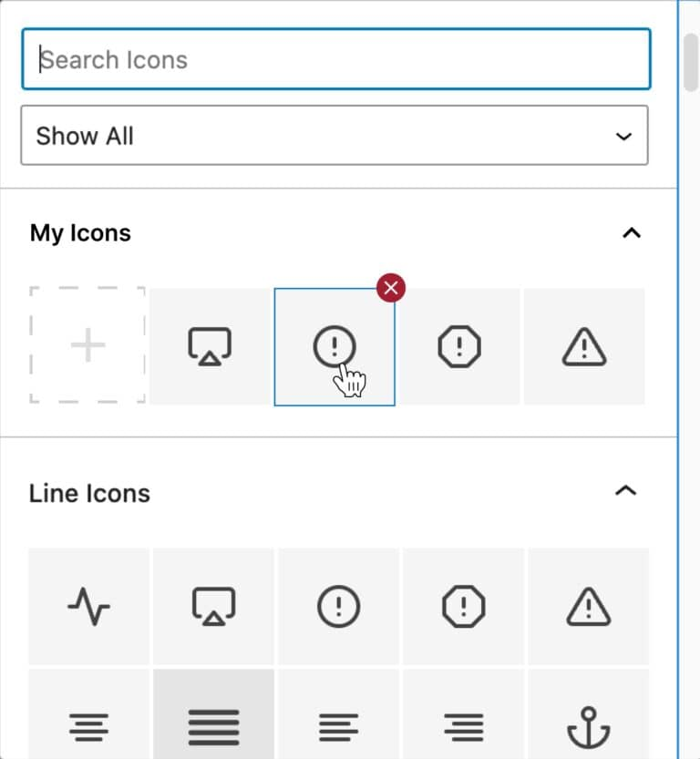Apply the Align Center icon
This screenshot has width=700, height=759.
coord(88,726)
